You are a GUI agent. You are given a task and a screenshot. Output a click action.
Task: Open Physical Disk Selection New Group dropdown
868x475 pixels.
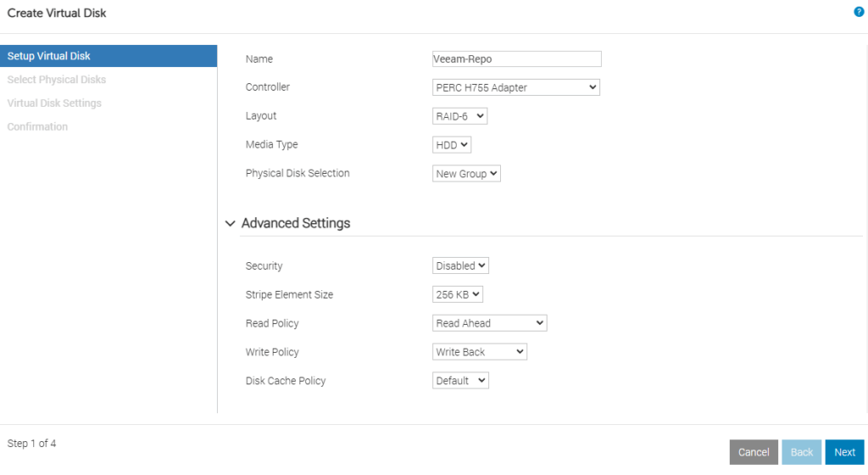click(x=466, y=174)
